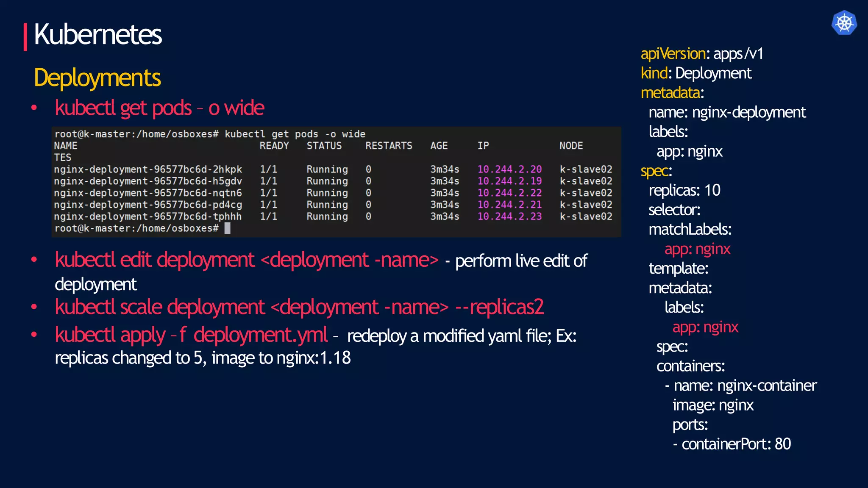This screenshot has width=868, height=488.
Task: Click the replicas: 10 line
Action: coord(684,190)
